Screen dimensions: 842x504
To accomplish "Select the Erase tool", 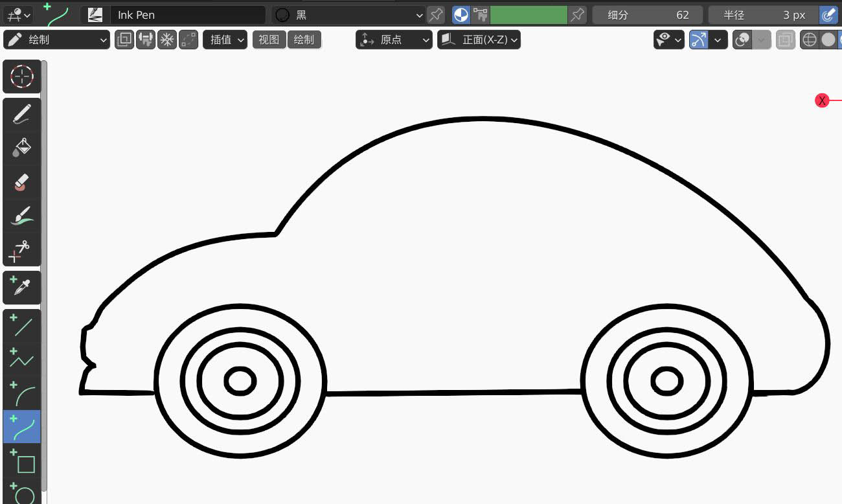I will pyautogui.click(x=22, y=182).
